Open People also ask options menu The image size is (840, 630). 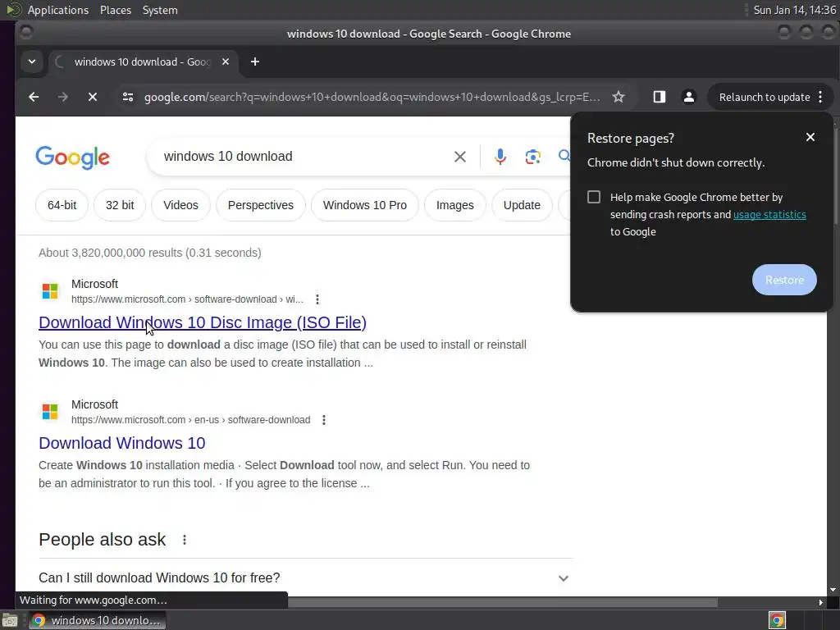tap(185, 540)
